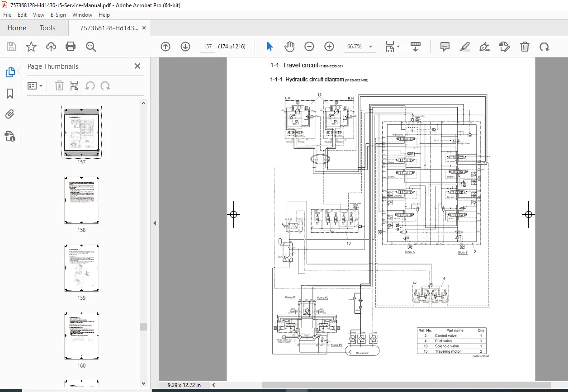The height and width of the screenshot is (392, 568).
Task: Click the Delete trash icon in toolbar
Action: tap(525, 47)
